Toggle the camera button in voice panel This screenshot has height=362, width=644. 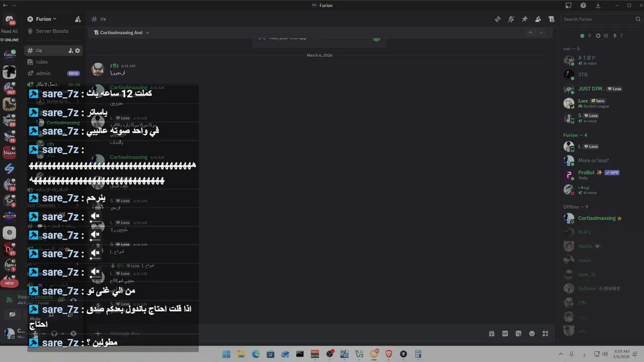(x=12, y=315)
